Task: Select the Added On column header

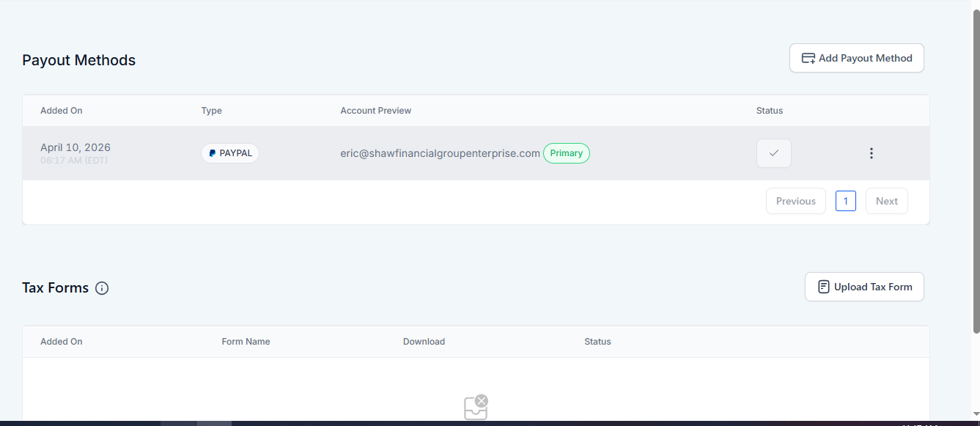Action: (61, 110)
